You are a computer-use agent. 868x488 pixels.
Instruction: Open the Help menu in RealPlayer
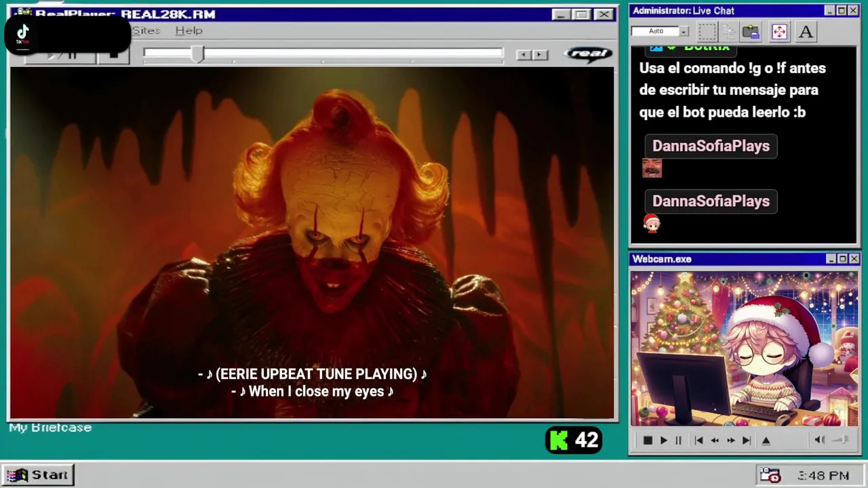(189, 30)
